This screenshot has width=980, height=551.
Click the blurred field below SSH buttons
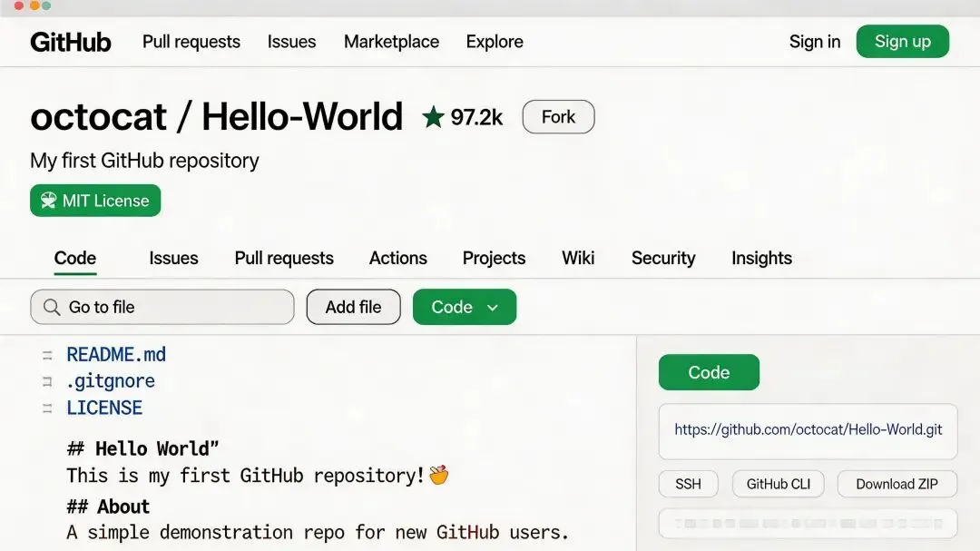pyautogui.click(x=808, y=524)
